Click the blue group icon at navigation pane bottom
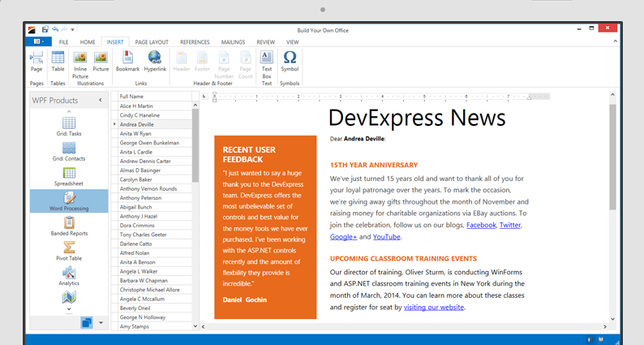The width and height of the screenshot is (644, 345). pos(87,323)
